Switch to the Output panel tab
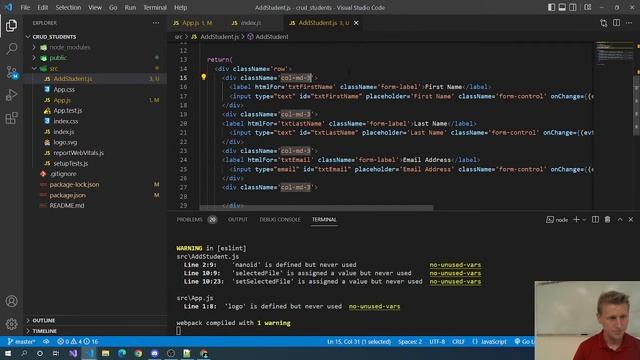This screenshot has height=360, width=640. pyautogui.click(x=238, y=220)
